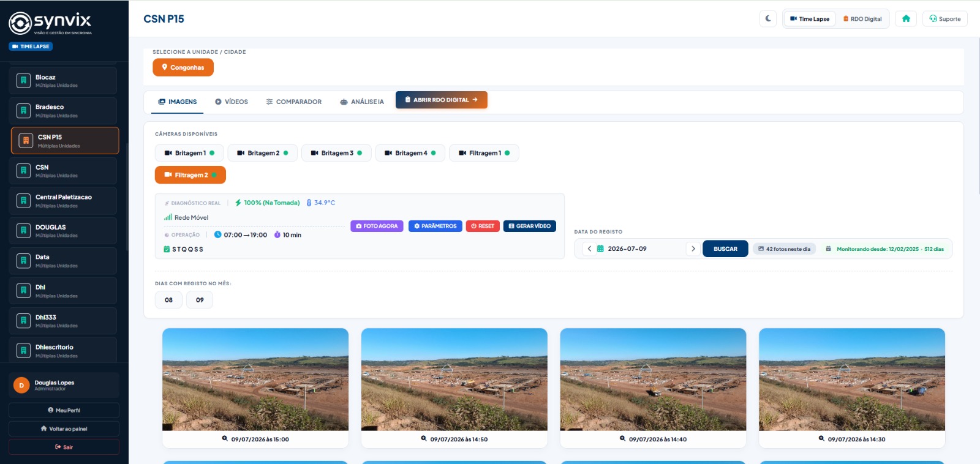The image size is (980, 464).
Task: Select the Britagem 2 camera
Action: point(263,153)
